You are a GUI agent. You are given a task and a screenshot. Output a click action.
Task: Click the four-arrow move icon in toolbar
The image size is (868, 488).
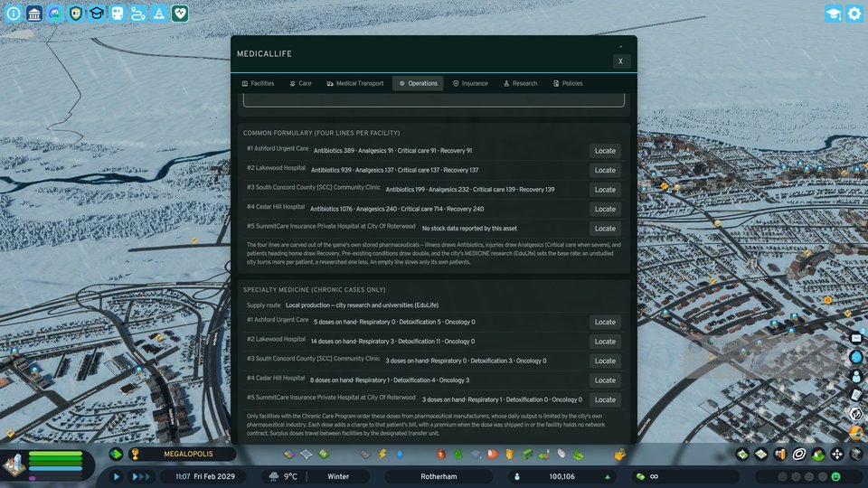tap(837, 455)
